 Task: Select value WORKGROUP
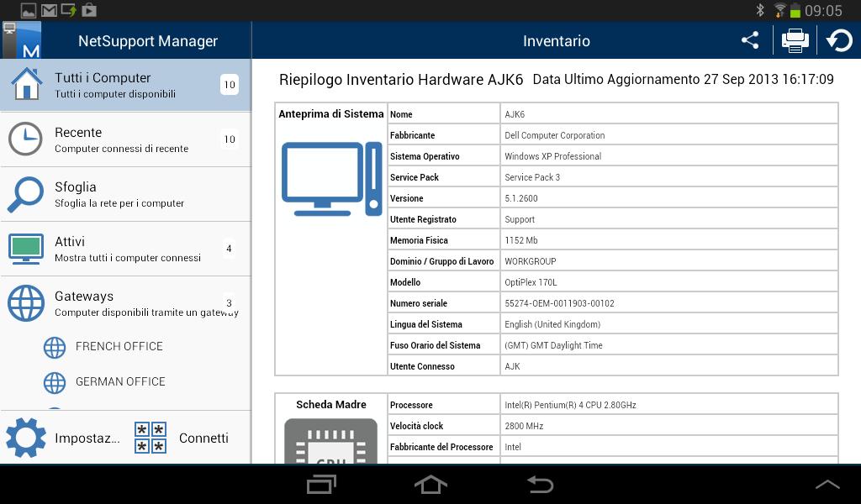531,261
